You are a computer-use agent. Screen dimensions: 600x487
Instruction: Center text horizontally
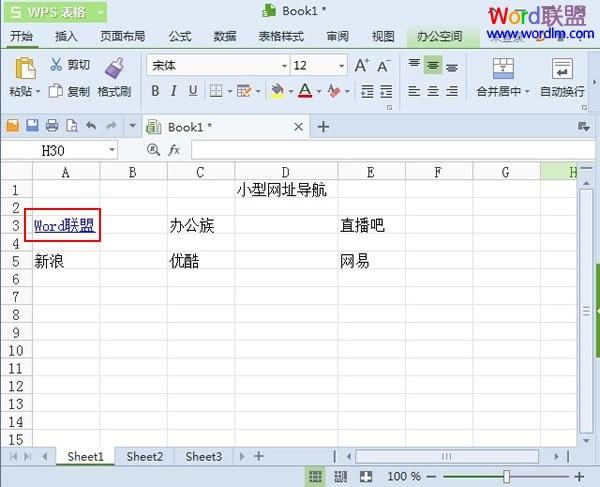pyautogui.click(x=433, y=91)
